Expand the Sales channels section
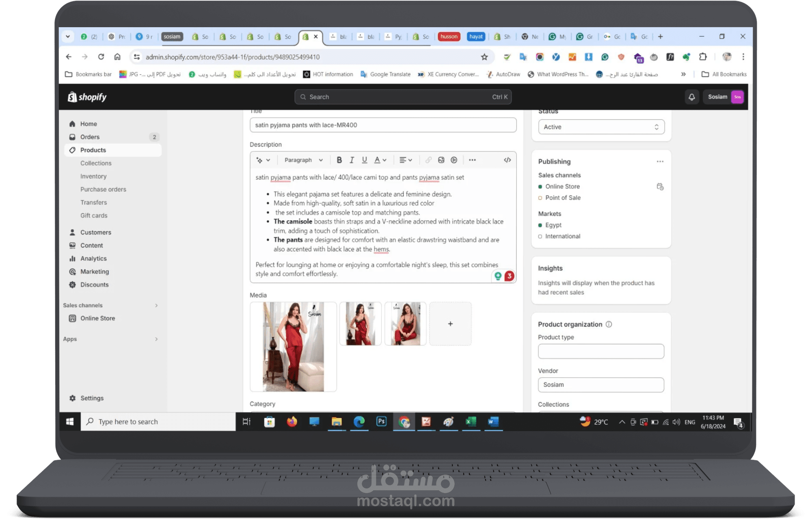 156,305
